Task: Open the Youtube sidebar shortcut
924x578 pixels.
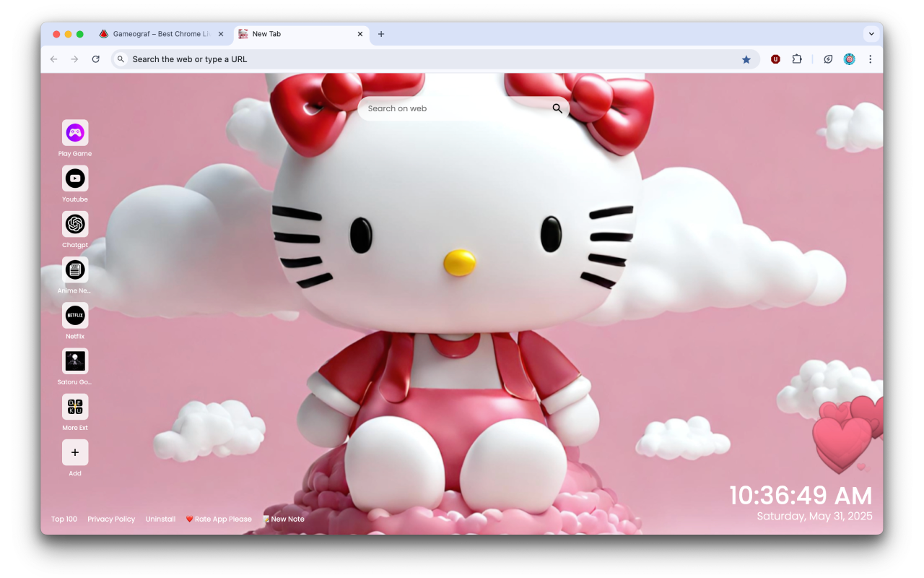Action: coord(75,178)
